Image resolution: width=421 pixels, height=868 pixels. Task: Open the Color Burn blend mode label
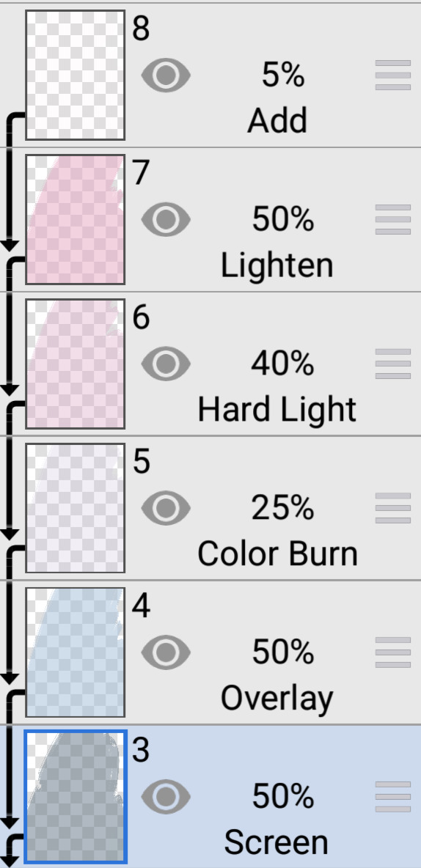click(277, 553)
